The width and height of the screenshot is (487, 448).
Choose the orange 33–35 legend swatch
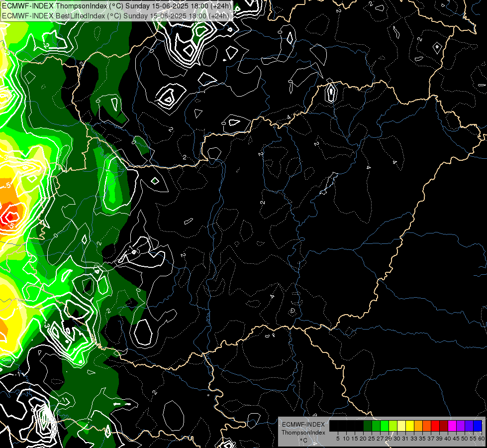tap(418, 426)
